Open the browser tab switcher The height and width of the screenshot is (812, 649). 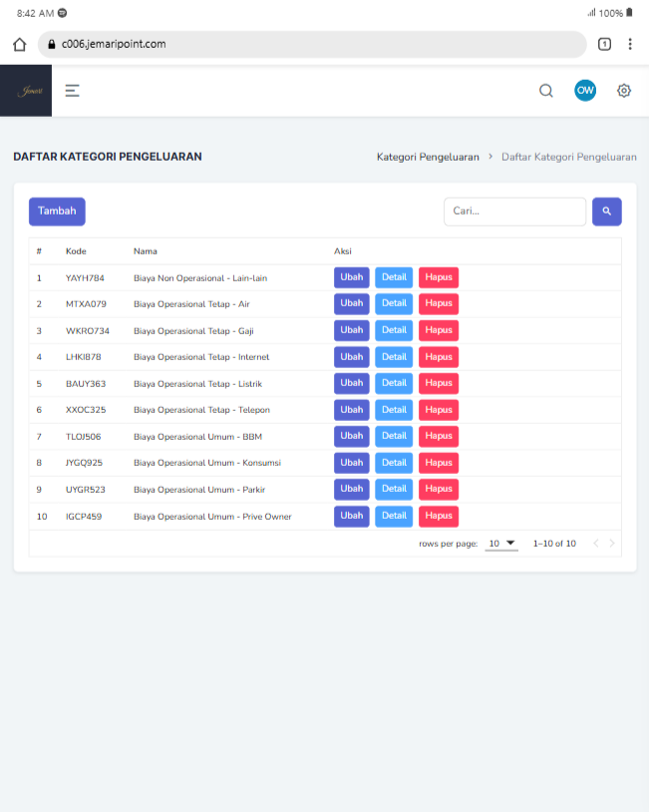click(604, 44)
